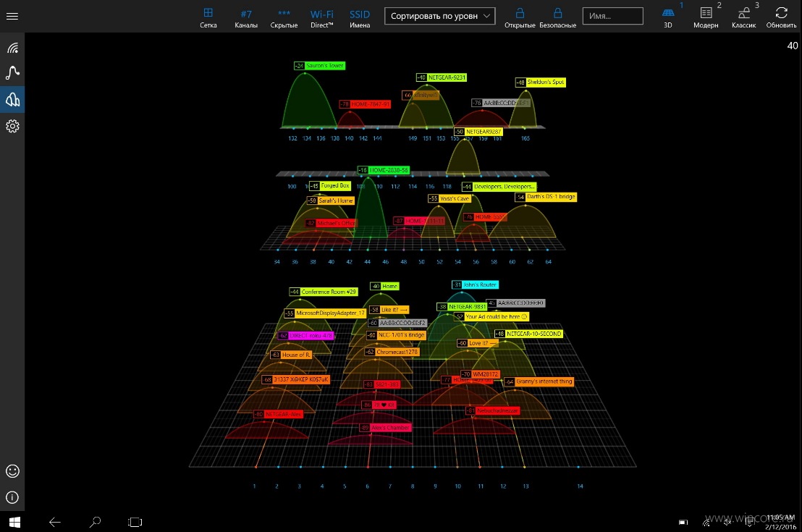The width and height of the screenshot is (802, 532).
Task: Open the Wi-Fi signal sidebar page
Action: click(x=12, y=48)
